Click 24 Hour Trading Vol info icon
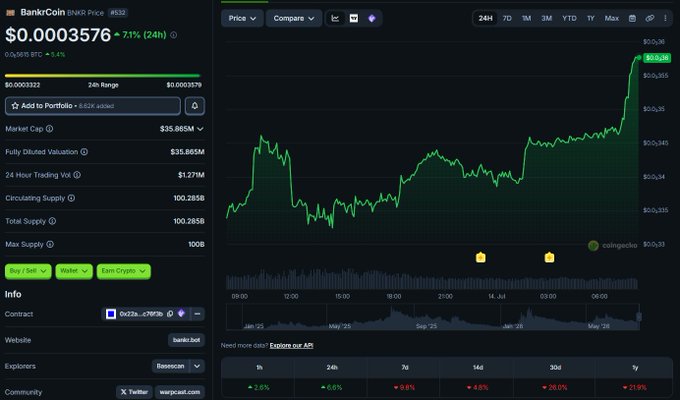The height and width of the screenshot is (400, 680). coord(77,175)
